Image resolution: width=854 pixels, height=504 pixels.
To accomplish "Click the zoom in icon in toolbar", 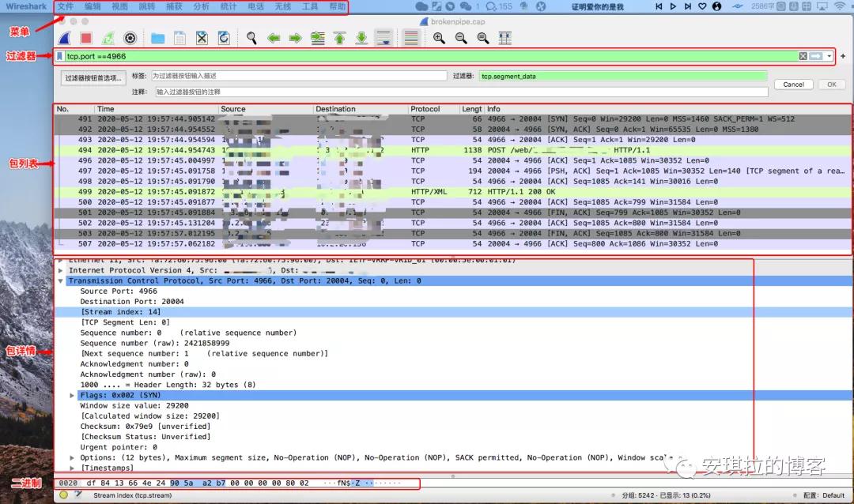I will click(x=439, y=38).
